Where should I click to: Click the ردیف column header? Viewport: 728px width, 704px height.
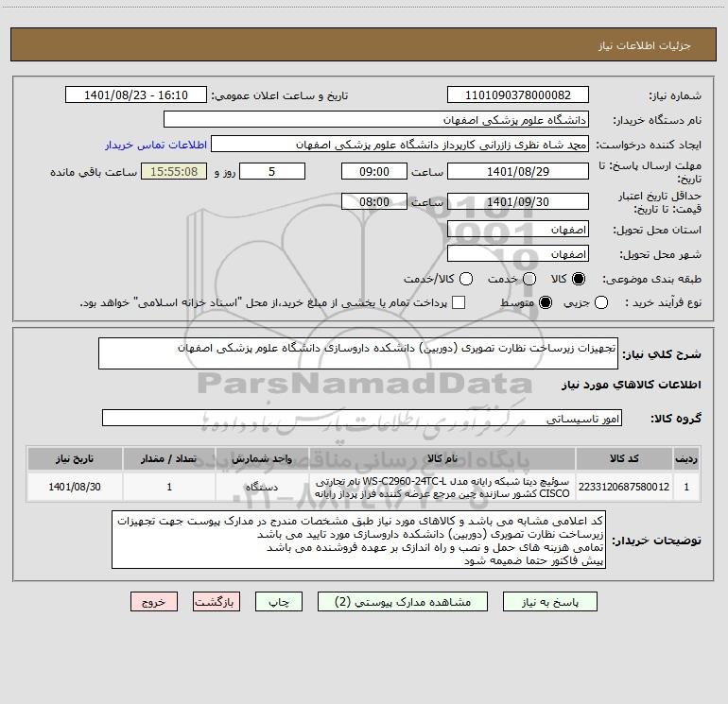686,458
